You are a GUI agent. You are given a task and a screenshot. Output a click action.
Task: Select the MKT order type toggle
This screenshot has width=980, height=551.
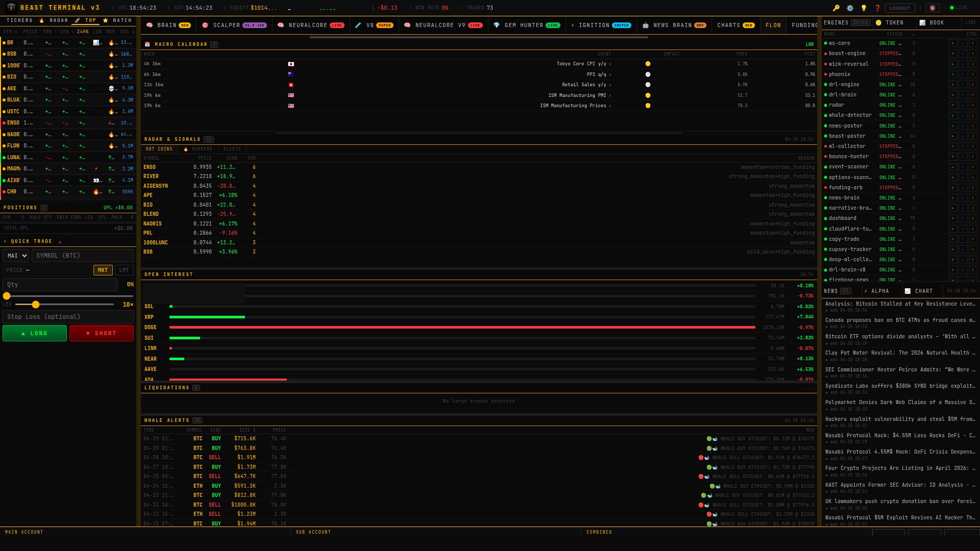point(103,270)
